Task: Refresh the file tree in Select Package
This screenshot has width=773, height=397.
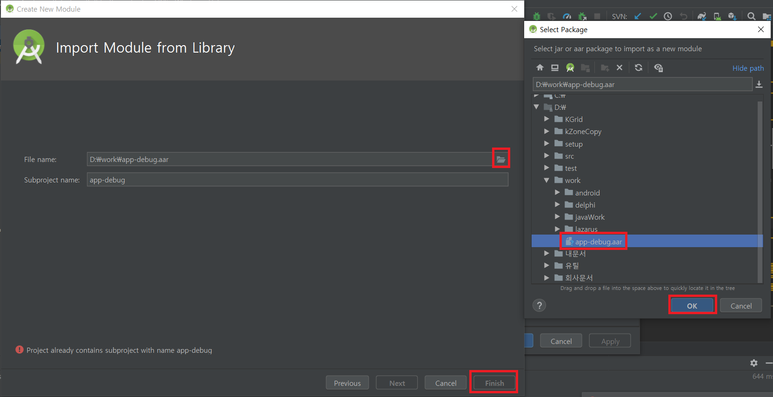Action: click(x=638, y=68)
